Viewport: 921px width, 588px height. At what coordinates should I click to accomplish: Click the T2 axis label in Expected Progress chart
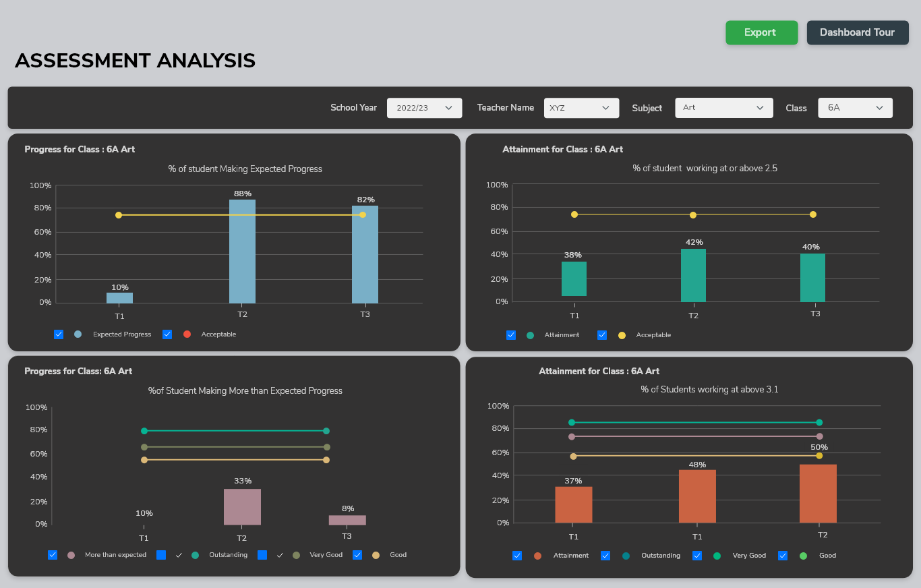click(242, 314)
